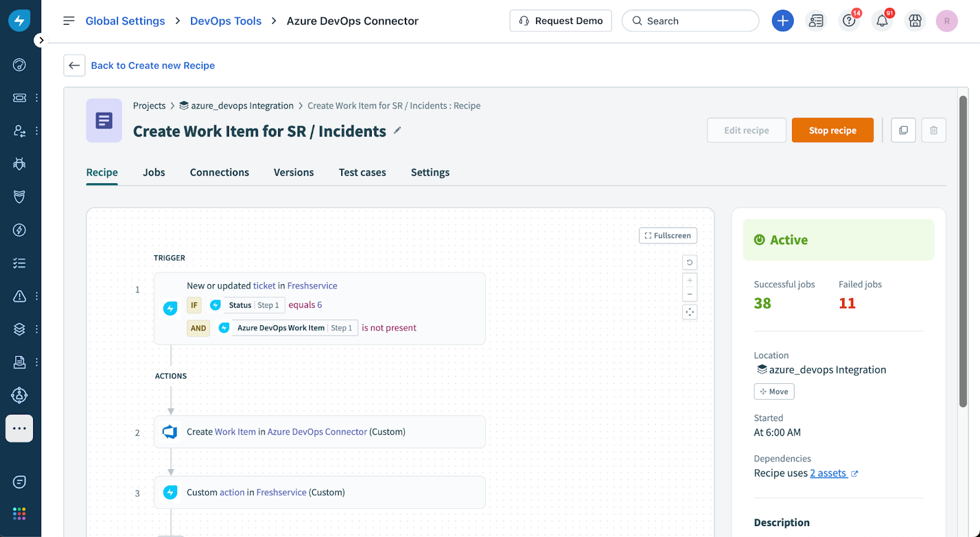Zoom out with the minus canvas control
The width and height of the screenshot is (980, 537).
[x=690, y=295]
